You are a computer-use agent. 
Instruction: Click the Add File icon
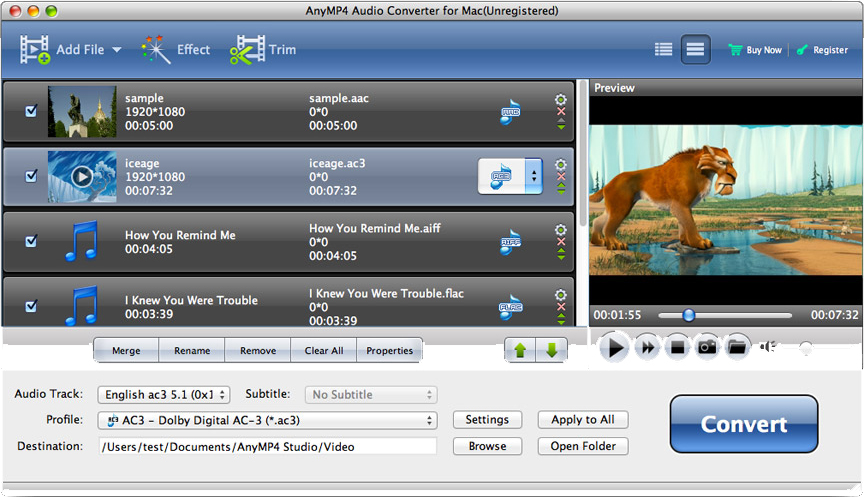click(x=34, y=50)
